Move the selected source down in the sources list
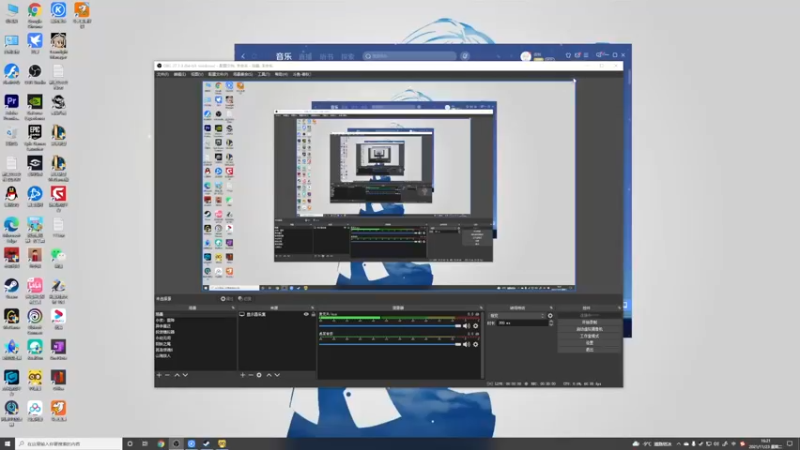Image resolution: width=800 pixels, height=450 pixels. pos(277,375)
